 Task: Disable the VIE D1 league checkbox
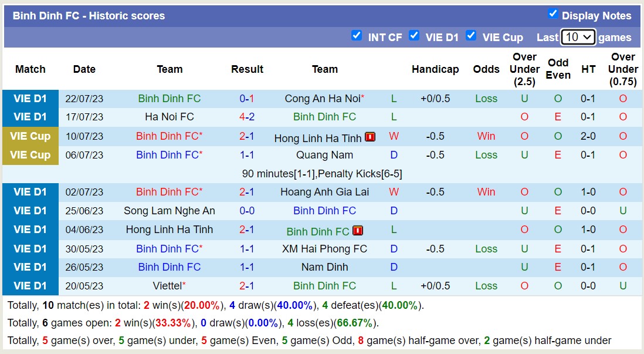tap(414, 35)
